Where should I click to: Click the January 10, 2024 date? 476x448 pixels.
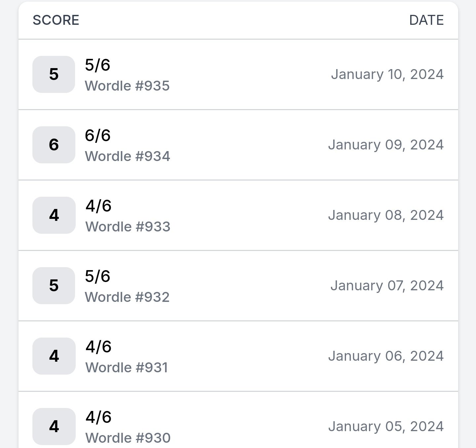pyautogui.click(x=387, y=74)
